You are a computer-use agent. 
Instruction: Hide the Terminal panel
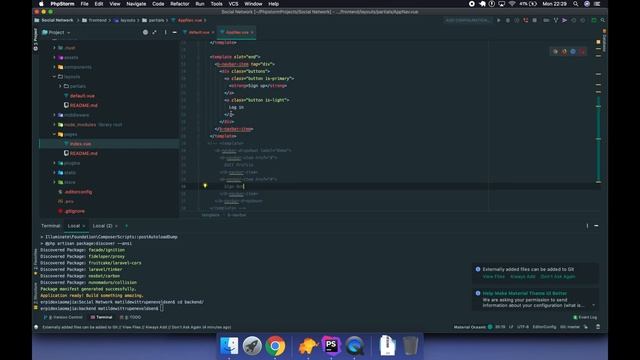596,226
